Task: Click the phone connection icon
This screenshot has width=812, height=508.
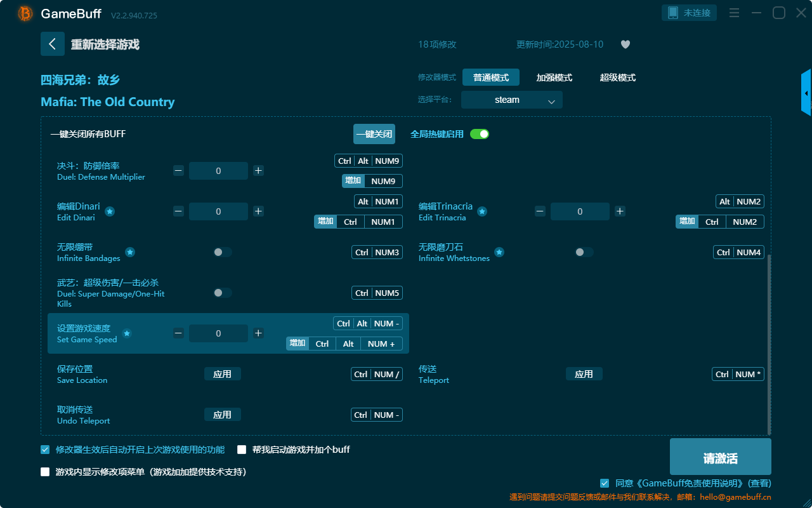Action: pyautogui.click(x=673, y=13)
